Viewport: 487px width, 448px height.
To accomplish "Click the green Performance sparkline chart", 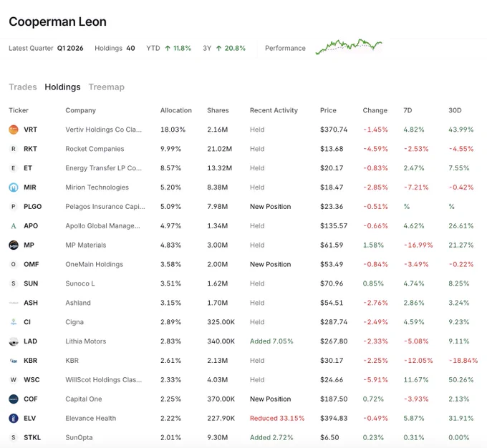I will [349, 47].
